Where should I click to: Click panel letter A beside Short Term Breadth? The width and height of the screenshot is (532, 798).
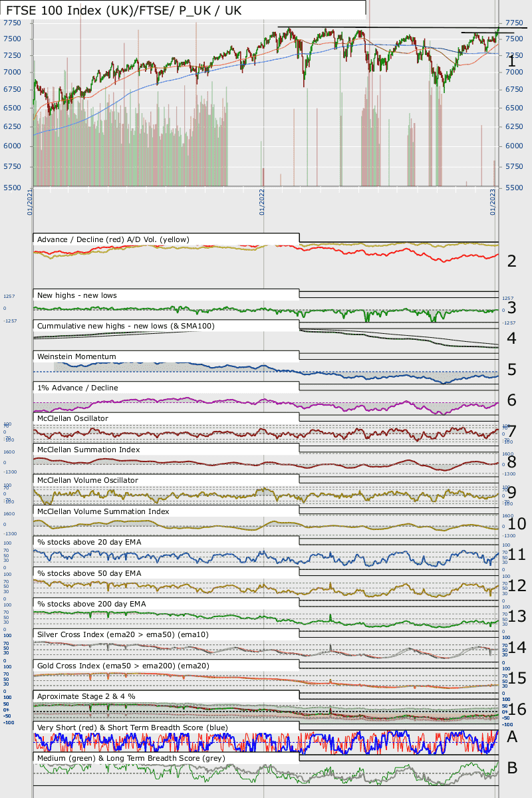(x=512, y=736)
